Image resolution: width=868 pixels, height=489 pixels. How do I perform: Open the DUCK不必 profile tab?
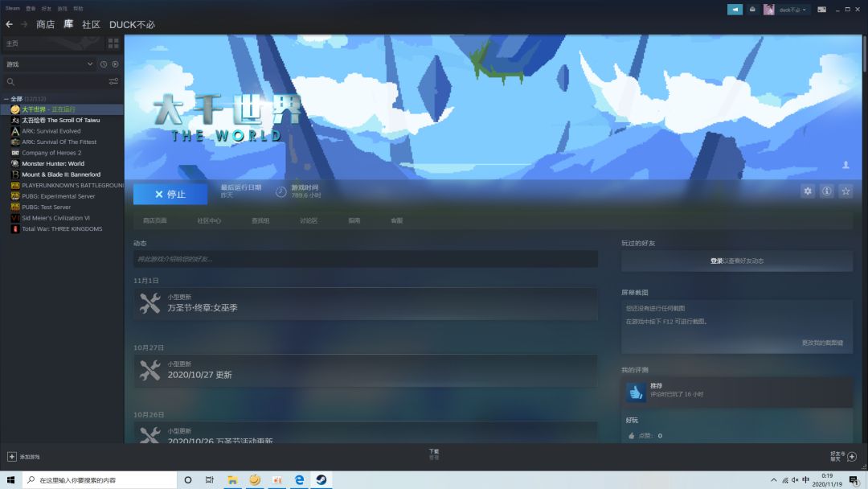tap(132, 24)
